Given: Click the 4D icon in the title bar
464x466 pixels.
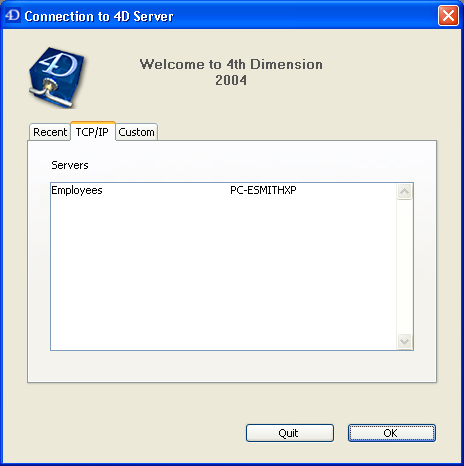Looking at the screenshot, I should point(13,15).
